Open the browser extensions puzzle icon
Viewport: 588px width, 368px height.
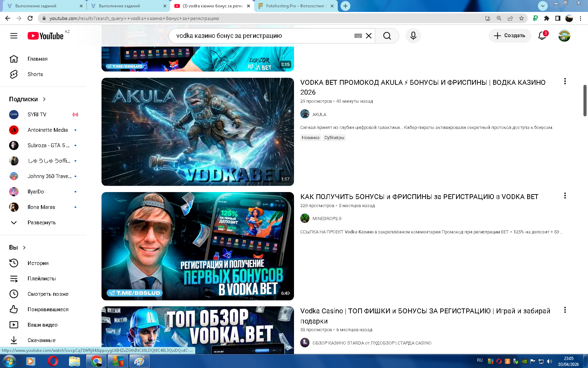pyautogui.click(x=547, y=18)
